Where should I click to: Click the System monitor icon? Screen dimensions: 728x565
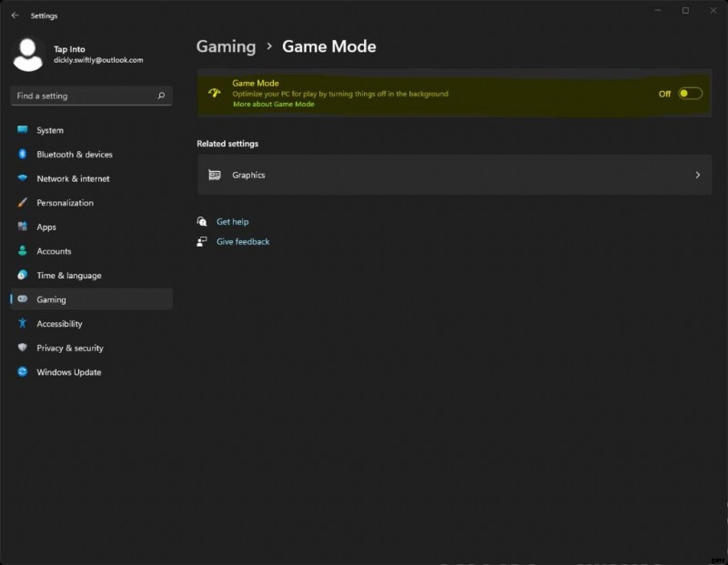22,129
